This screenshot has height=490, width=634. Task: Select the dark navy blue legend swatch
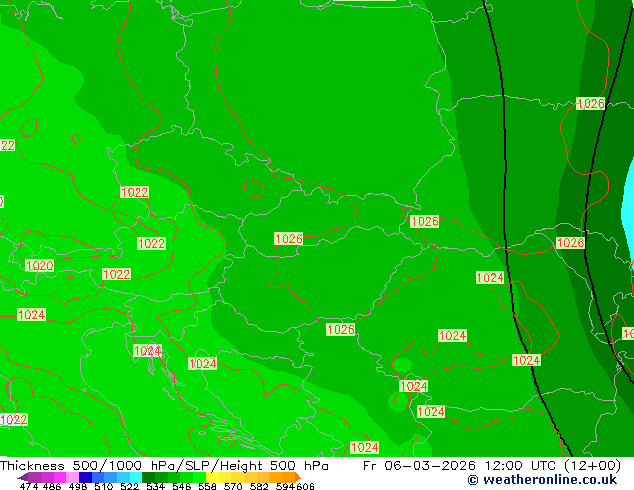tap(85, 477)
